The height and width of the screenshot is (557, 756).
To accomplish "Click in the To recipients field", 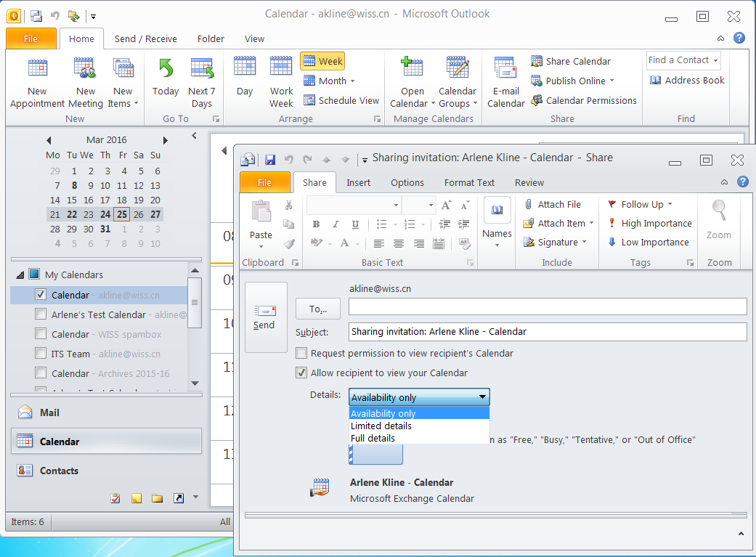I will pyautogui.click(x=548, y=306).
